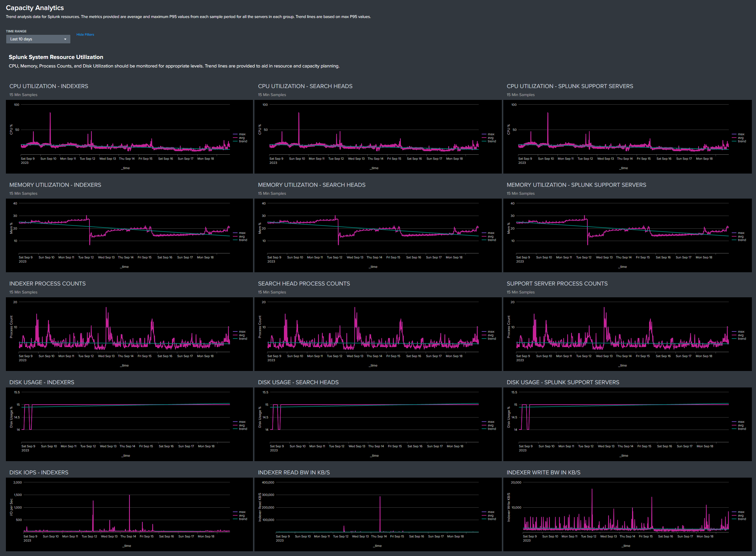
Task: Select avg legend in Support Server Process Counts chart
Action: pos(738,335)
